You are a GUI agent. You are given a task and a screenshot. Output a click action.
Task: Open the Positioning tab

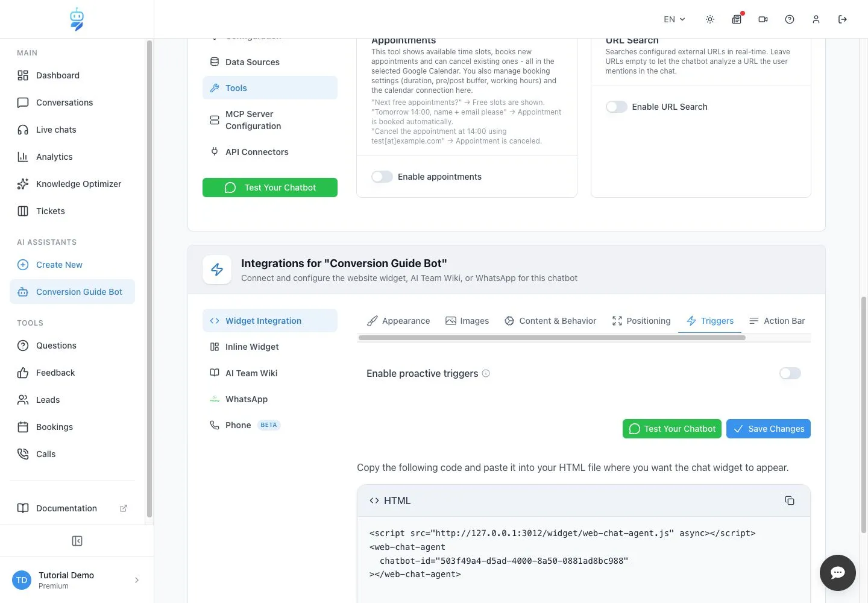pyautogui.click(x=641, y=321)
